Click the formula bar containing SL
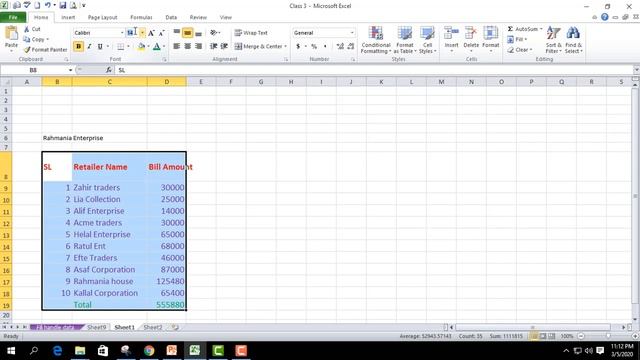This screenshot has height=360, width=640. [373, 70]
